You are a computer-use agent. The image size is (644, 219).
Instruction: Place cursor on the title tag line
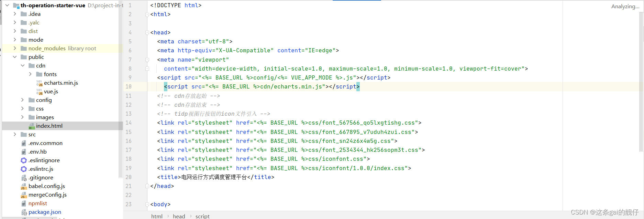click(215, 177)
